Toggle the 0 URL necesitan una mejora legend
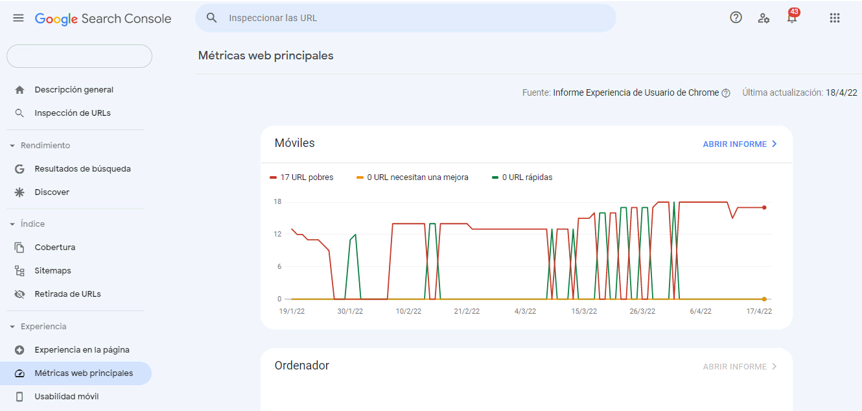The height and width of the screenshot is (411, 862). (x=412, y=177)
